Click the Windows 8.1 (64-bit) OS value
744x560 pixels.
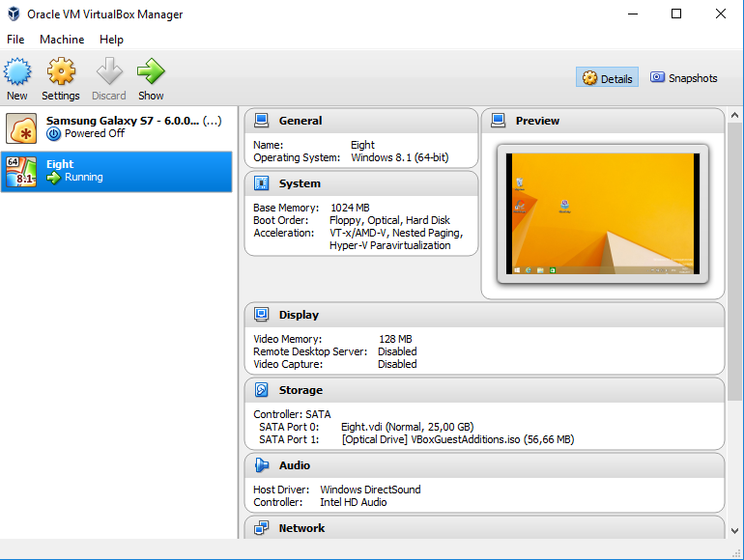pos(399,157)
